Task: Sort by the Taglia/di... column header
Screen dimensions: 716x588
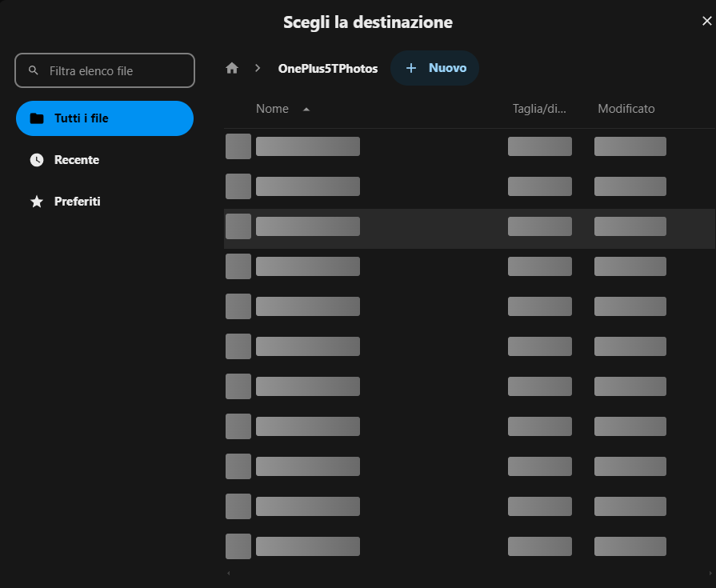Action: click(x=539, y=109)
